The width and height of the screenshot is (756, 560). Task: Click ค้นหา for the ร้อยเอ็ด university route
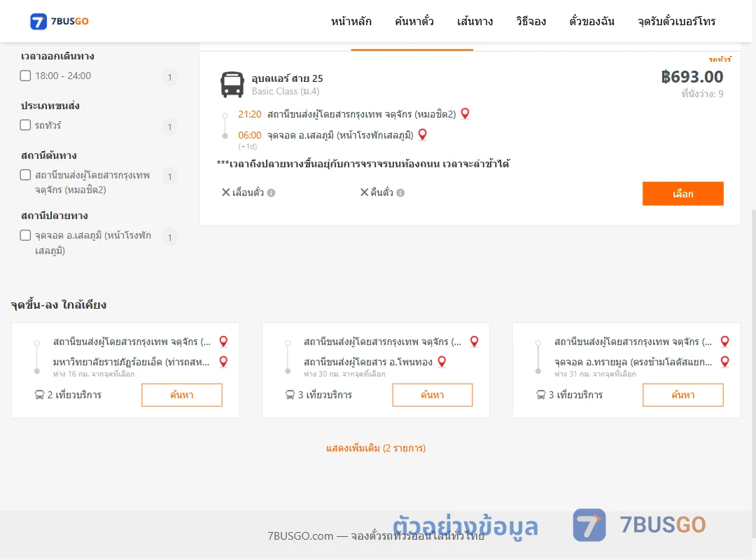coord(182,395)
